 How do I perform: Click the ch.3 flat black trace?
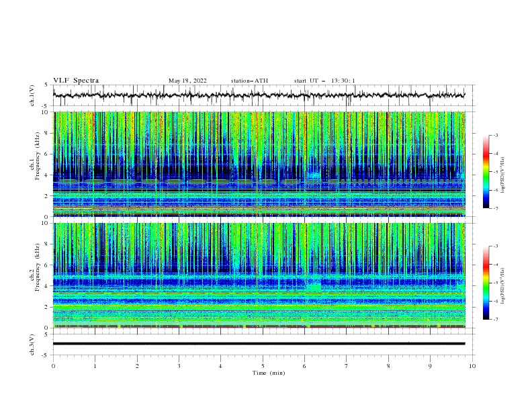tap(259, 344)
